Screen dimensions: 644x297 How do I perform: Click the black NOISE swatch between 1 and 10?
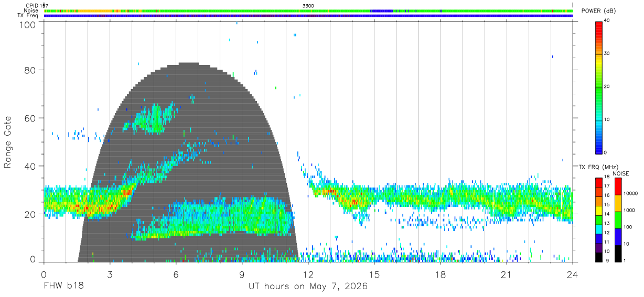tap(618, 253)
